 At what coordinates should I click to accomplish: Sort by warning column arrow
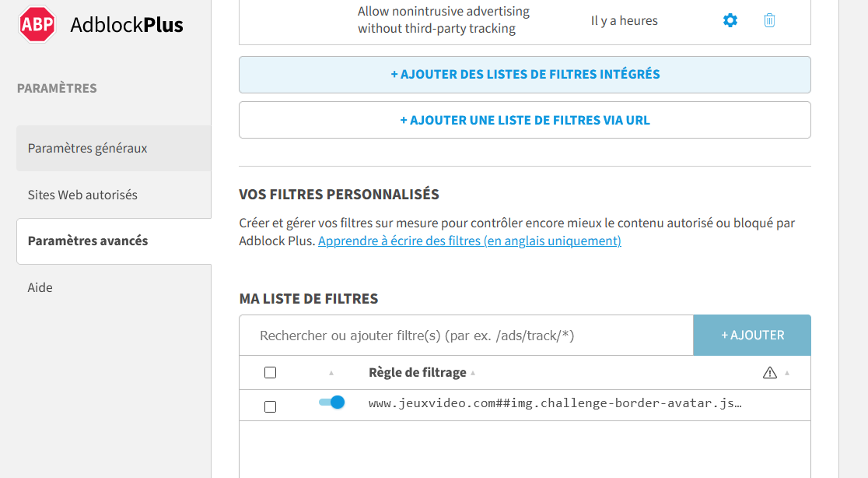[786, 374]
